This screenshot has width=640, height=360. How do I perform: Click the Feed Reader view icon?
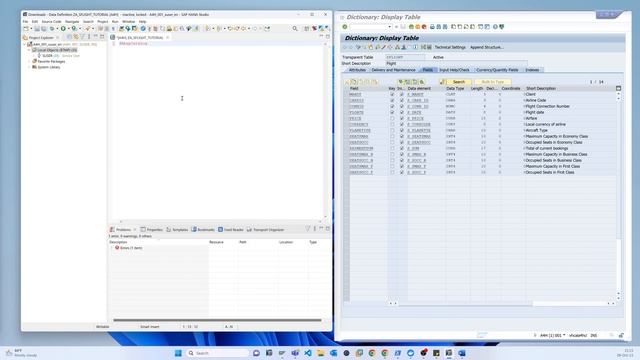click(x=220, y=229)
